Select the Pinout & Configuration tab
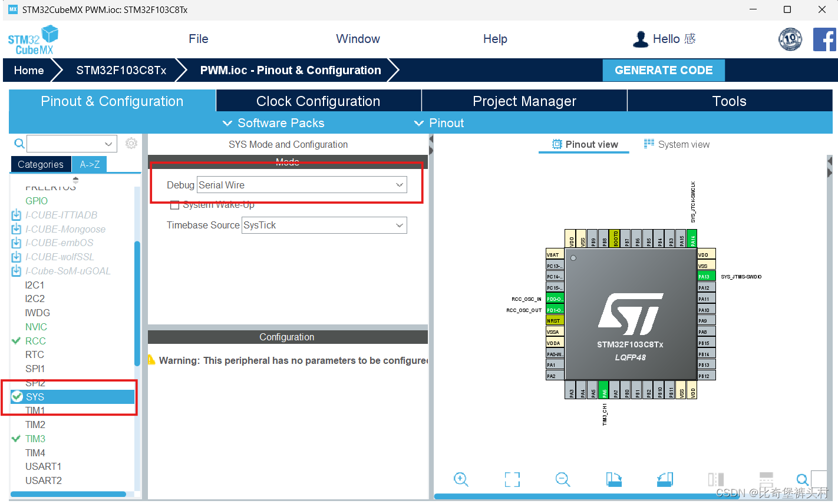This screenshot has height=504, width=838. pyautogui.click(x=112, y=101)
